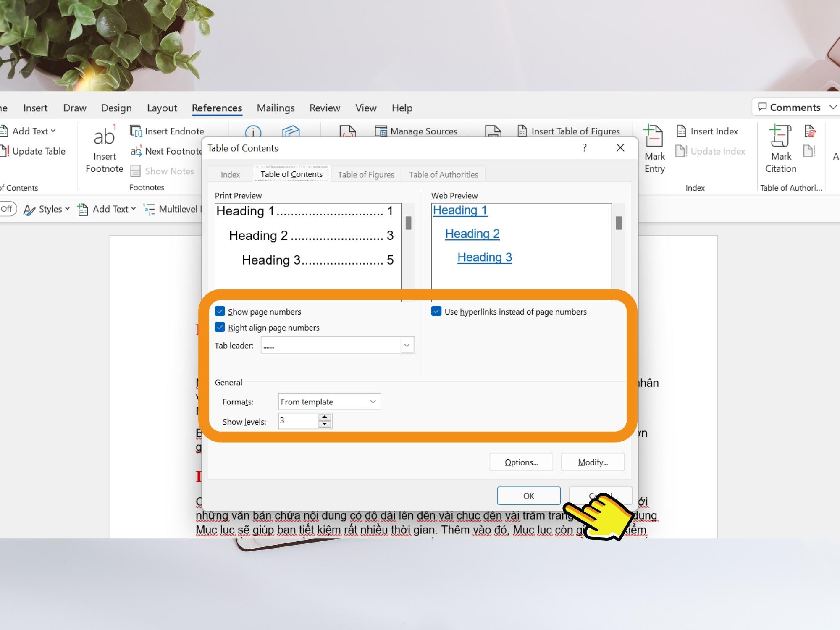
Task: Click the Web Preview scrollbar thumb
Action: click(x=619, y=223)
